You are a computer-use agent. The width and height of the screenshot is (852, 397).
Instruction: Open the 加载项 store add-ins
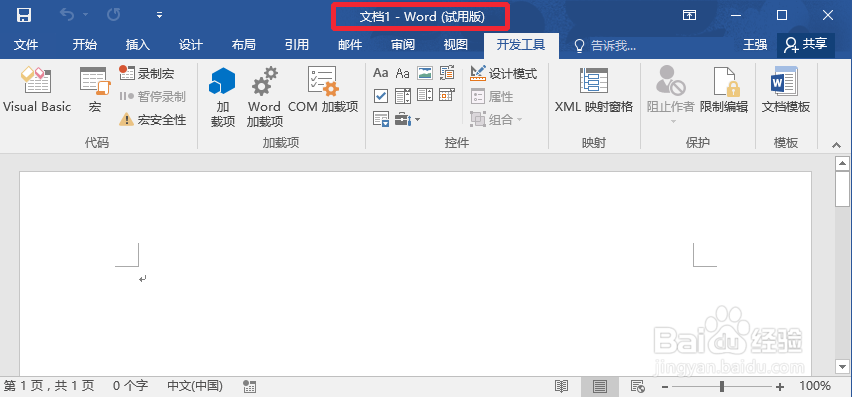tap(222, 98)
